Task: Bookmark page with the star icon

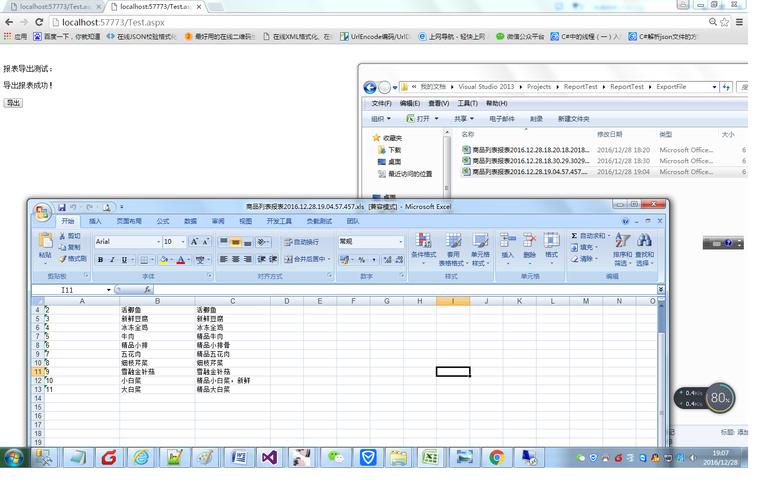Action: point(725,22)
